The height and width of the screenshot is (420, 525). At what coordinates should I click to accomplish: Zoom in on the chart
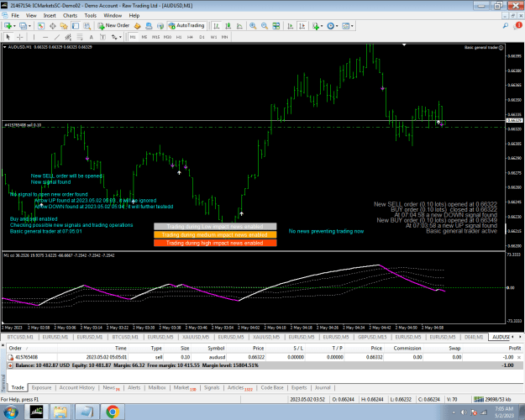[253, 26]
